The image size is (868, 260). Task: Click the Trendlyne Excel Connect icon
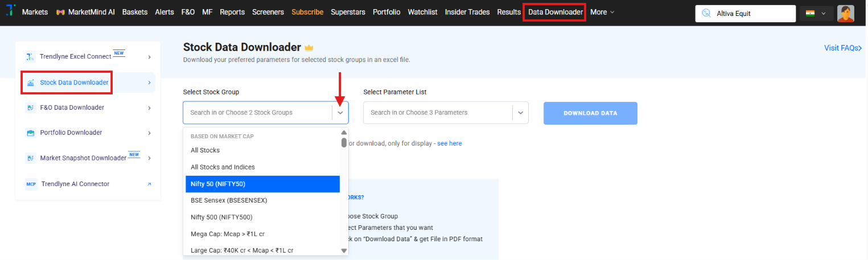(30, 57)
